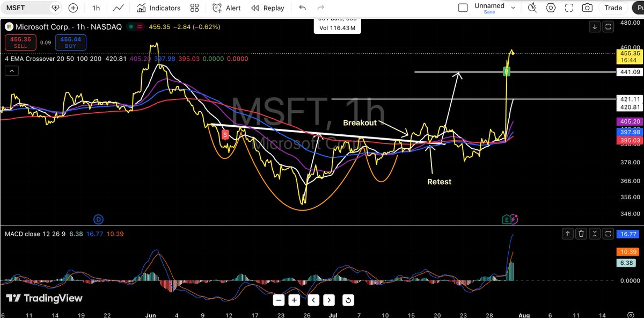This screenshot has height=318, width=644.
Task: Zoom in the chart plus button
Action: 294,300
